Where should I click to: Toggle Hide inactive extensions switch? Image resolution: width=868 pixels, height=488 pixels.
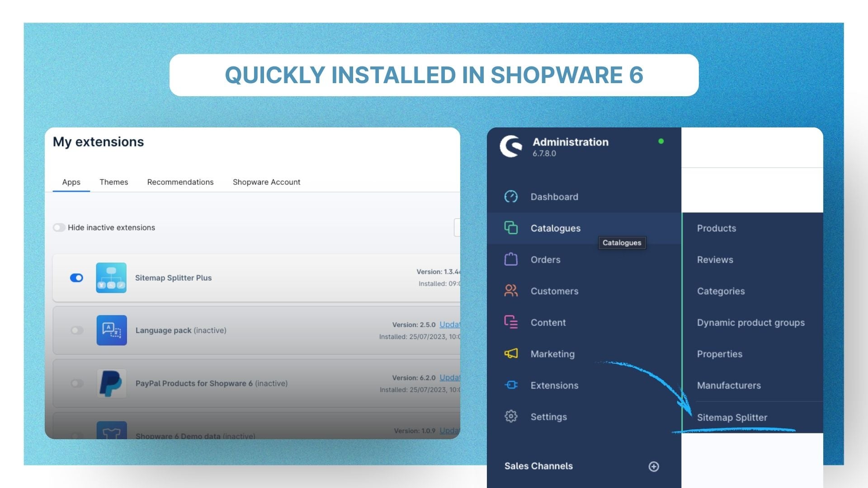59,227
